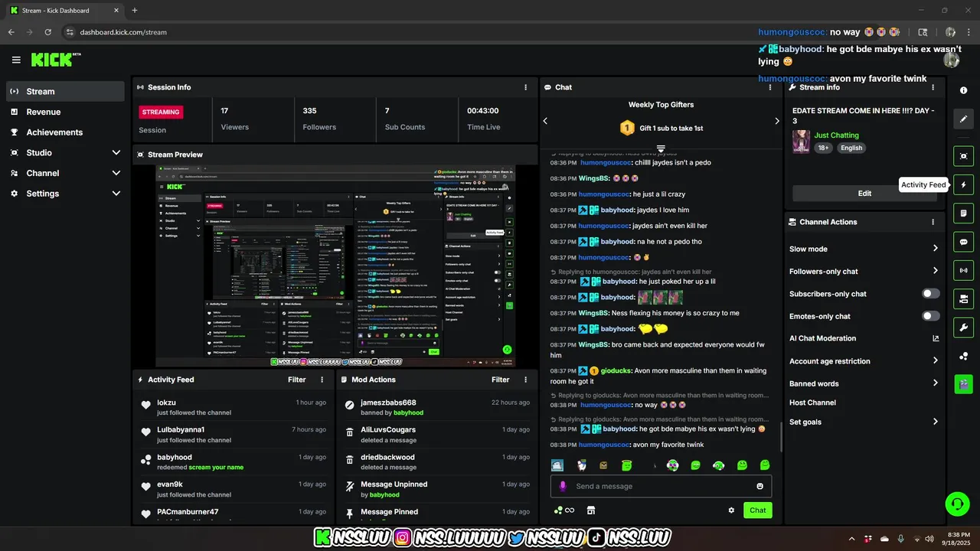Image resolution: width=980 pixels, height=551 pixels.
Task: Open Account age restriction chevron
Action: tap(936, 360)
